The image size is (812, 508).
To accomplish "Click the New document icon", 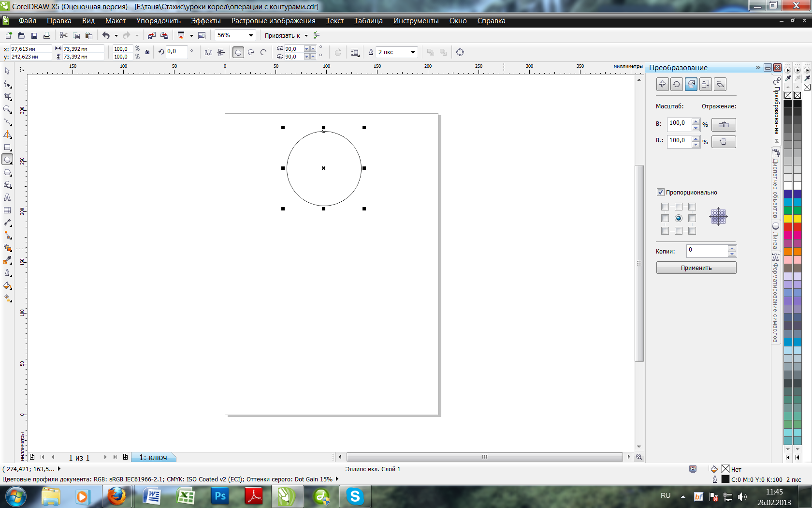I will 9,35.
